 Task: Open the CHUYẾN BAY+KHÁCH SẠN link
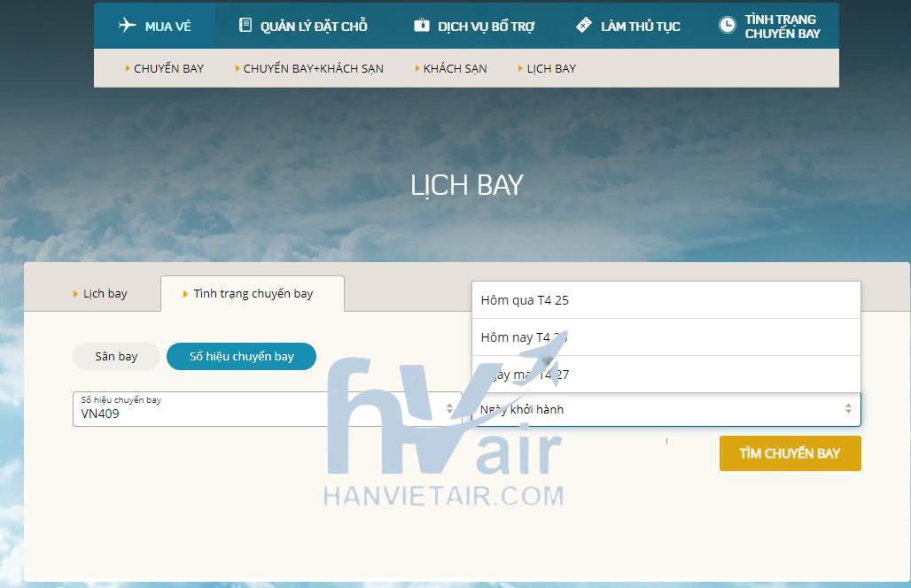pyautogui.click(x=313, y=68)
